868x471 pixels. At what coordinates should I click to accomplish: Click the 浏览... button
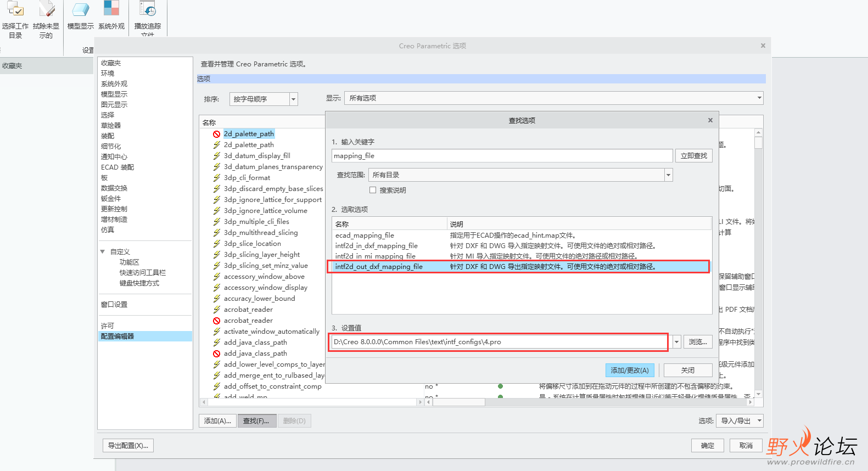pos(698,342)
